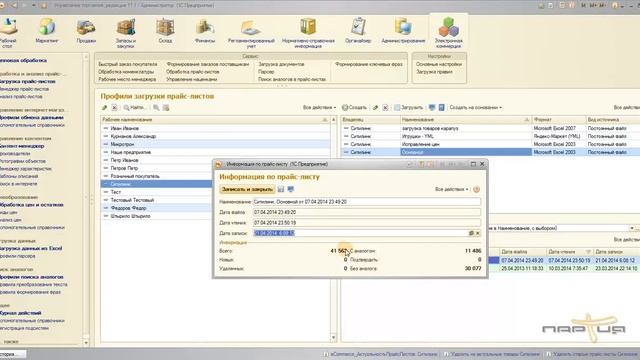This screenshot has width=640, height=360.
Task: Click the Дата файла field in dialog
Action: pos(367,212)
